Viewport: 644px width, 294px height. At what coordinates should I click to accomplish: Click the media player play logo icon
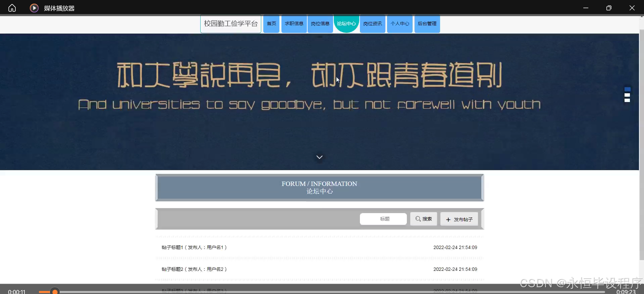(x=34, y=8)
